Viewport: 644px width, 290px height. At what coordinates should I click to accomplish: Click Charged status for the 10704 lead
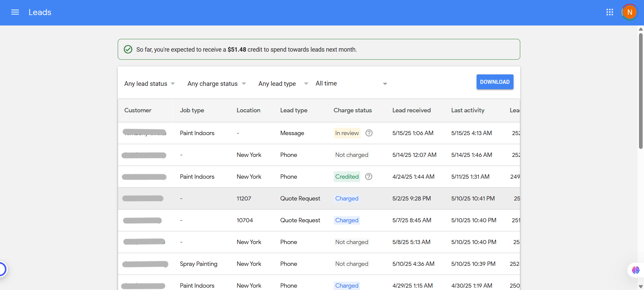pos(347,220)
